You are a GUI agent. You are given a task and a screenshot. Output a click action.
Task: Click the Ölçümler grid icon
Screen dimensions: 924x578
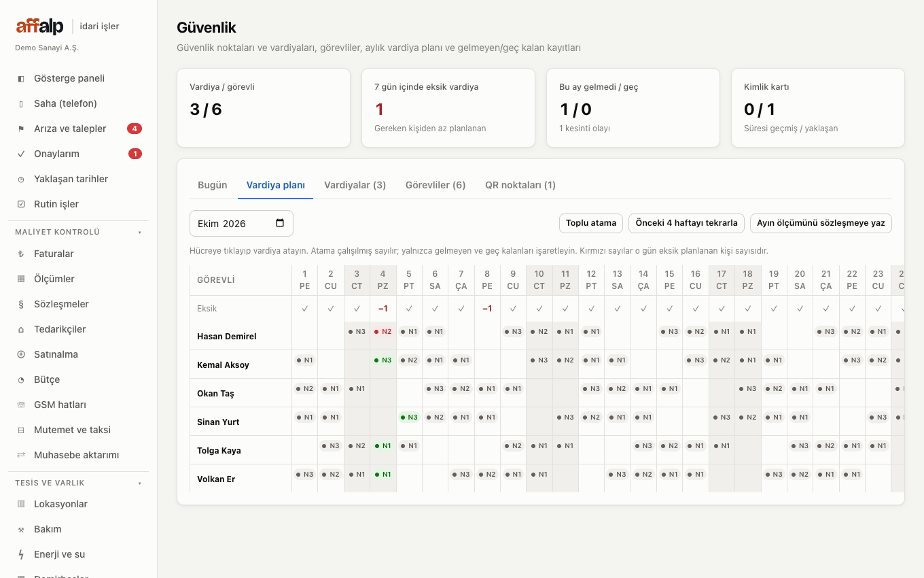click(21, 279)
